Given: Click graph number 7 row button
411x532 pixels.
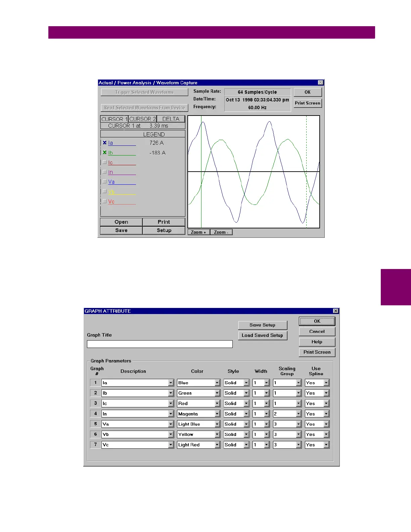Looking at the screenshot, I should click(95, 445).
